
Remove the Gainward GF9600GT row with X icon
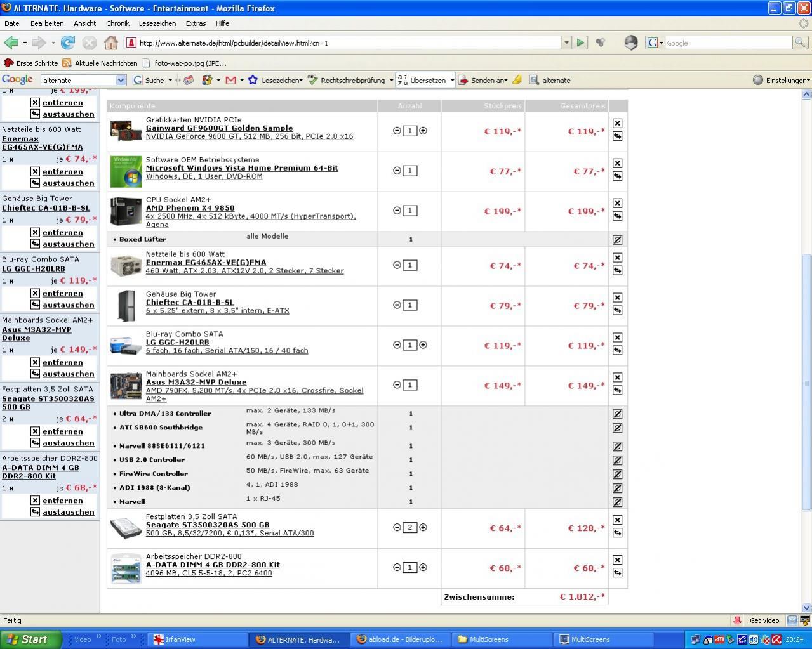click(617, 123)
